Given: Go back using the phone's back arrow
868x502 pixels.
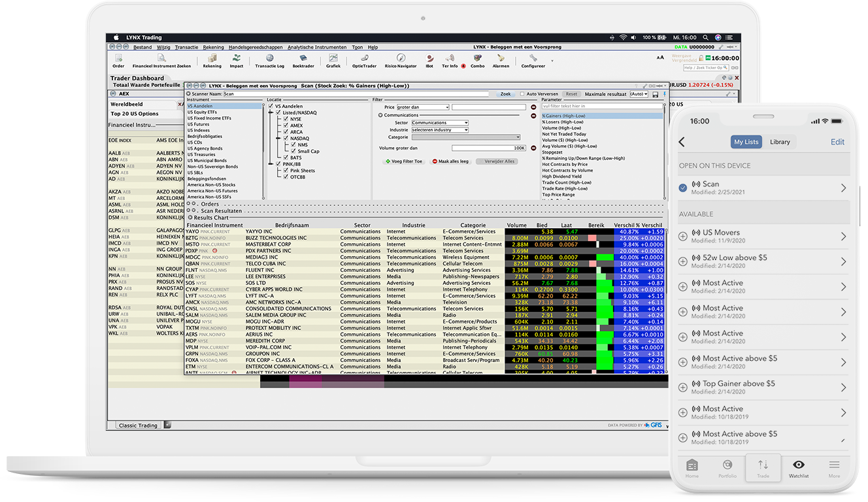Looking at the screenshot, I should 682,142.
